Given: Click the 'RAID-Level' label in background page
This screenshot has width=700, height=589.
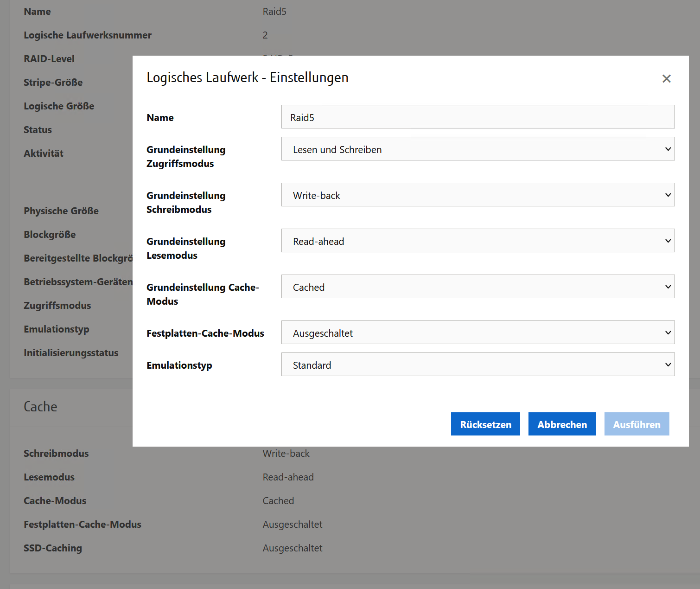Looking at the screenshot, I should pyautogui.click(x=49, y=59).
